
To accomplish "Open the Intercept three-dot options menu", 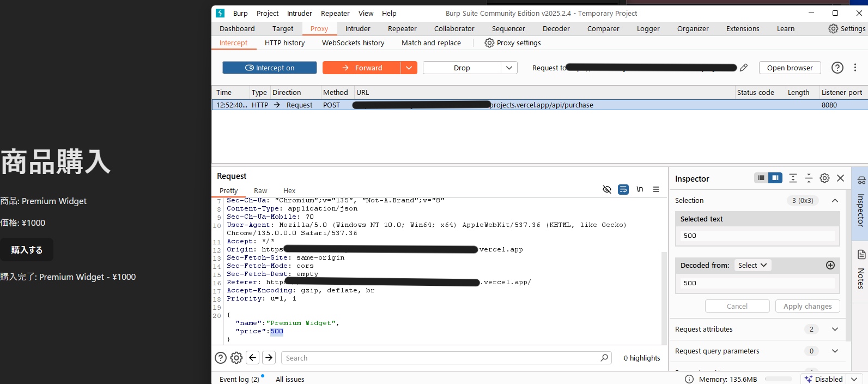I will pyautogui.click(x=855, y=68).
